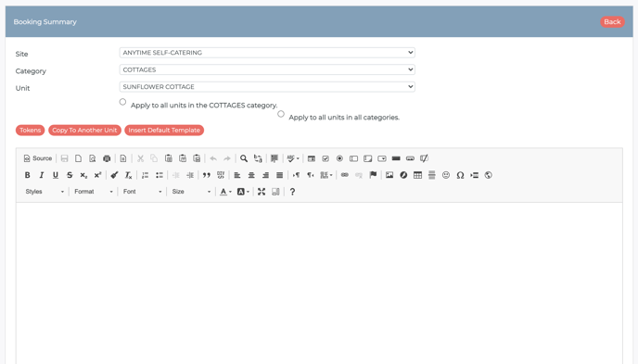Click the New Page icon
The image size is (638, 364).
coord(79,158)
